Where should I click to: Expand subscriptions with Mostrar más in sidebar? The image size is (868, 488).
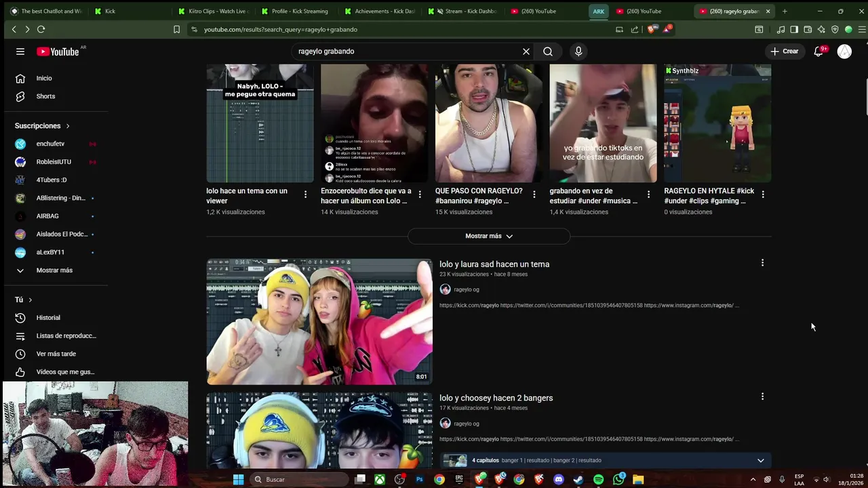coord(54,270)
